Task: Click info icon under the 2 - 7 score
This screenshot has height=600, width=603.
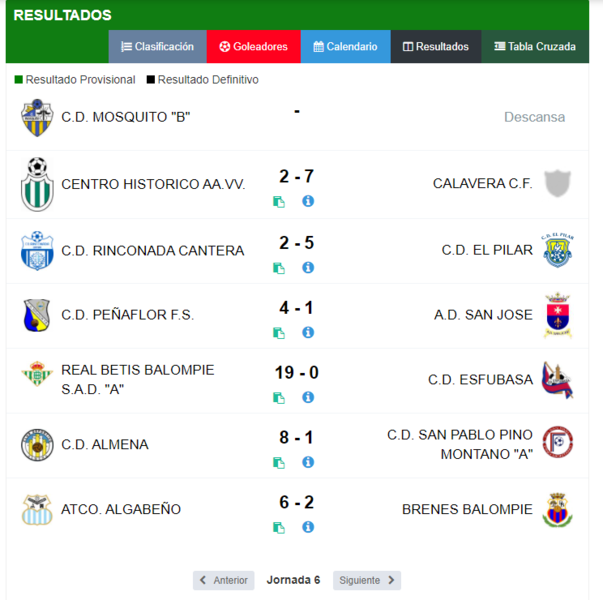Action: click(x=308, y=201)
